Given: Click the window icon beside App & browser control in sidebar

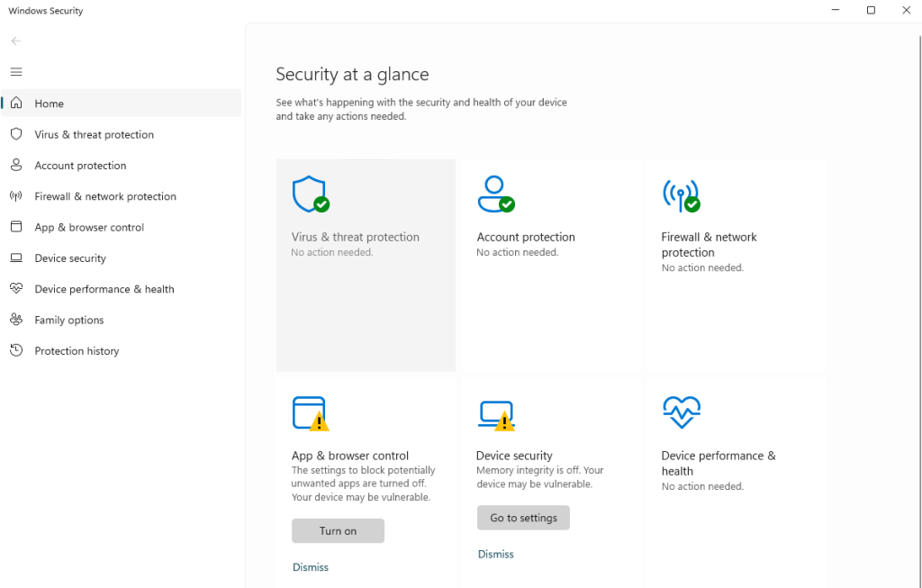Looking at the screenshot, I should (x=16, y=227).
